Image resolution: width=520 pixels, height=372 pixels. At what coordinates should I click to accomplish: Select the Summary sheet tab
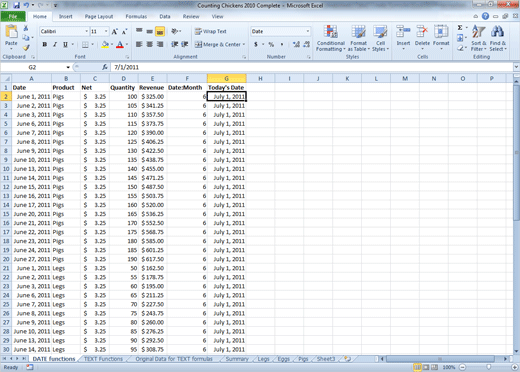point(237,359)
